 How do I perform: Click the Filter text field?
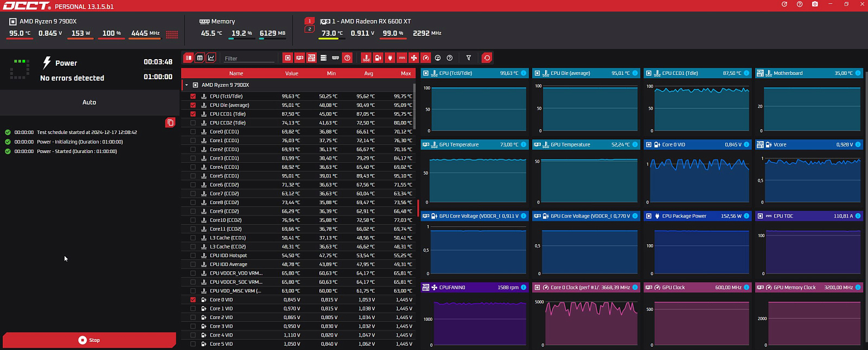tap(250, 58)
